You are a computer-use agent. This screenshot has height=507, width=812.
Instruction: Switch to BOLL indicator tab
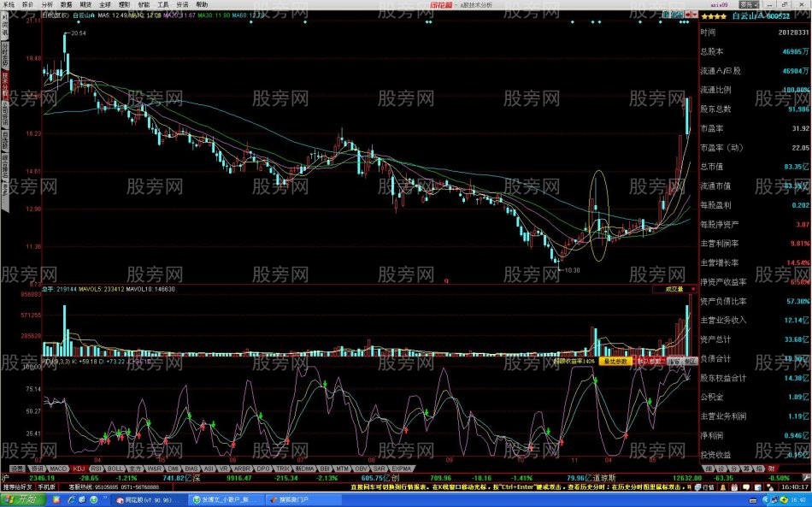tap(115, 469)
